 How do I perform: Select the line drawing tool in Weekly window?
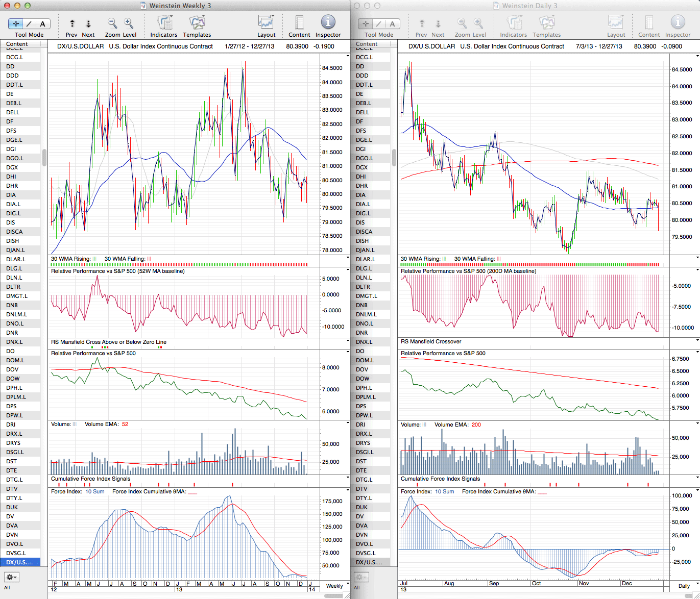coord(29,23)
